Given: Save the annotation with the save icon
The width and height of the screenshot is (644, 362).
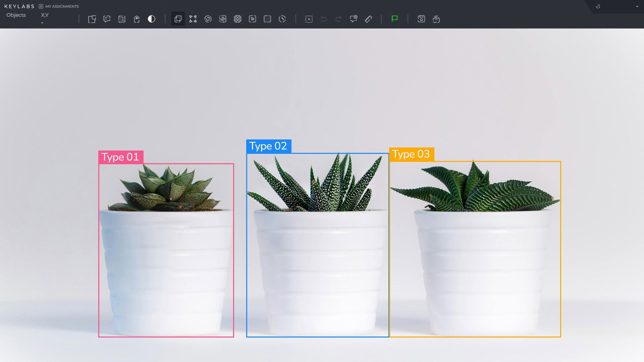Looking at the screenshot, I should (x=422, y=19).
